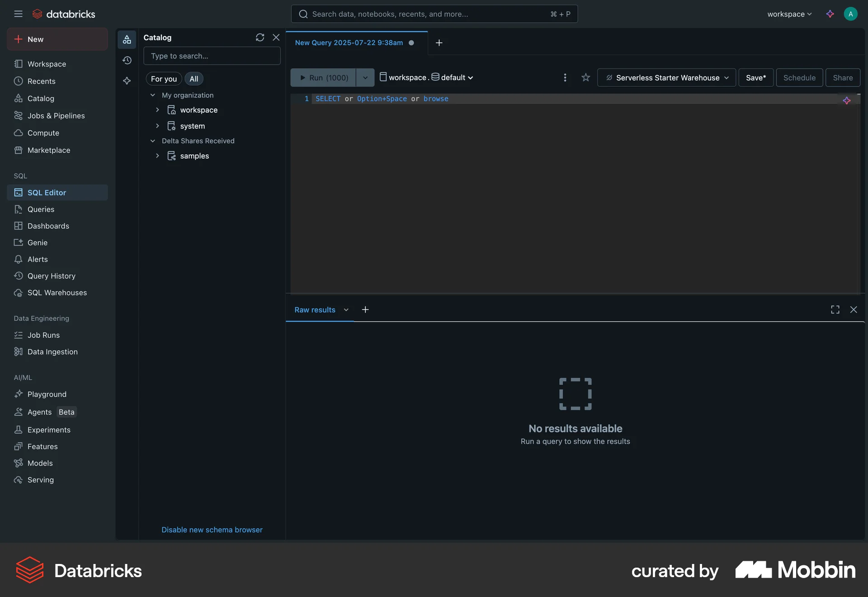Open the Serverless Starter Warehouse dropdown
This screenshot has height=597, width=868.
click(666, 77)
